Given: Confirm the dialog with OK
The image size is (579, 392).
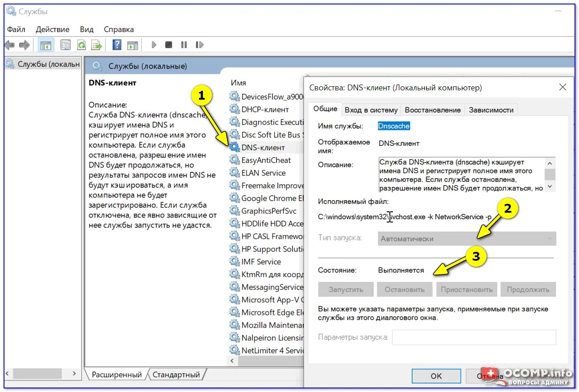Looking at the screenshot, I should pyautogui.click(x=436, y=376).
